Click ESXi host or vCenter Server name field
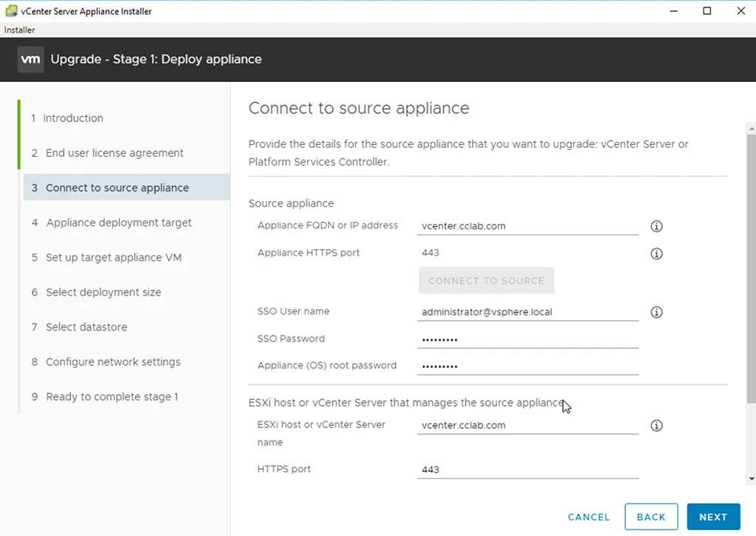The width and height of the screenshot is (756, 536). coord(528,426)
